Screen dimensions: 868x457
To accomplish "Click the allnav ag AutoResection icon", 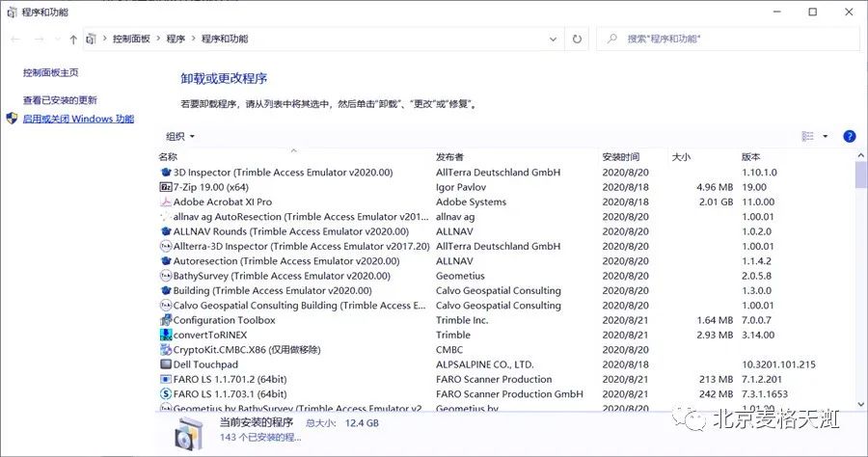I will (166, 217).
